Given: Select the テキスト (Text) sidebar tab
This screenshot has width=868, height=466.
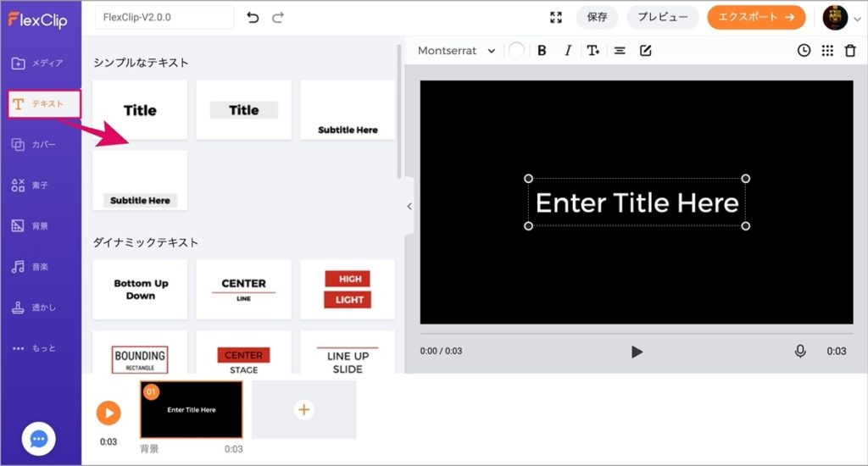Looking at the screenshot, I should tap(44, 104).
